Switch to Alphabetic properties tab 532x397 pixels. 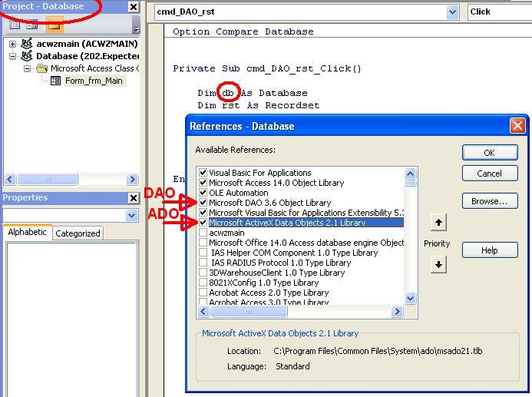[27, 232]
